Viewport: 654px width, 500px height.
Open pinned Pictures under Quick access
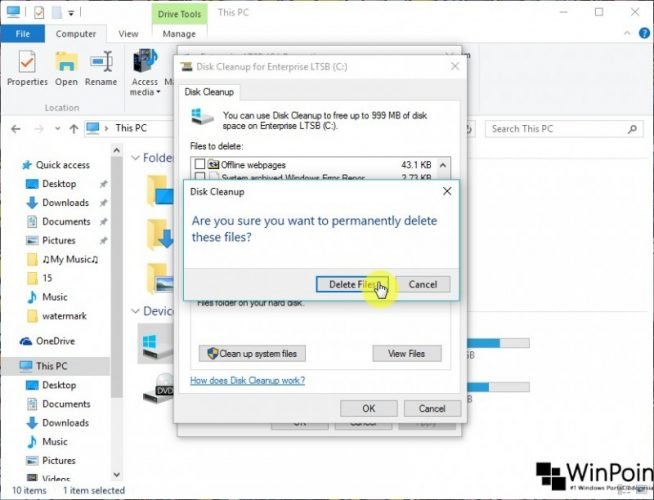pyautogui.click(x=59, y=240)
